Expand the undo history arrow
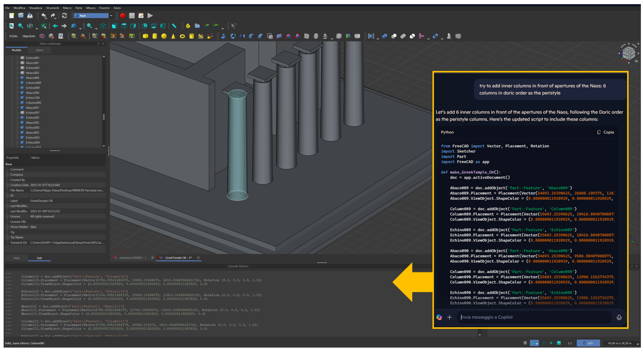The height and width of the screenshot is (350, 644). tap(46, 18)
